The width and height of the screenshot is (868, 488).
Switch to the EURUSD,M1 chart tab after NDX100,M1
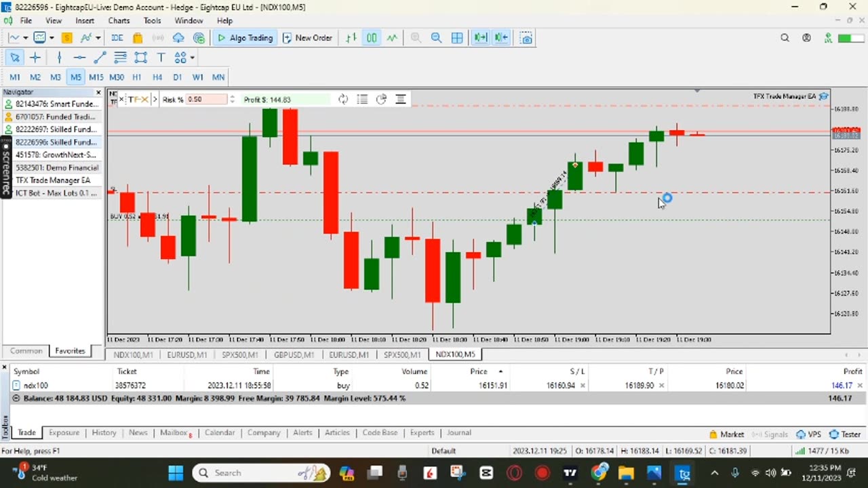[187, 354]
